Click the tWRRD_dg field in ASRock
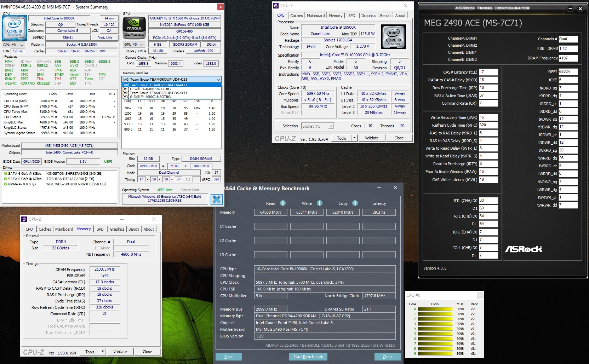The width and height of the screenshot is (589, 364). (x=568, y=158)
